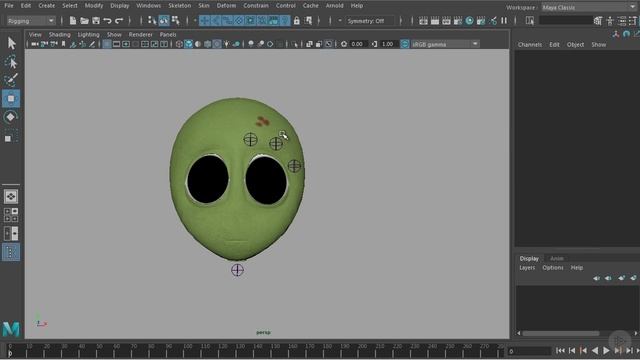
Task: Click the play backwards button
Action: pos(595,351)
